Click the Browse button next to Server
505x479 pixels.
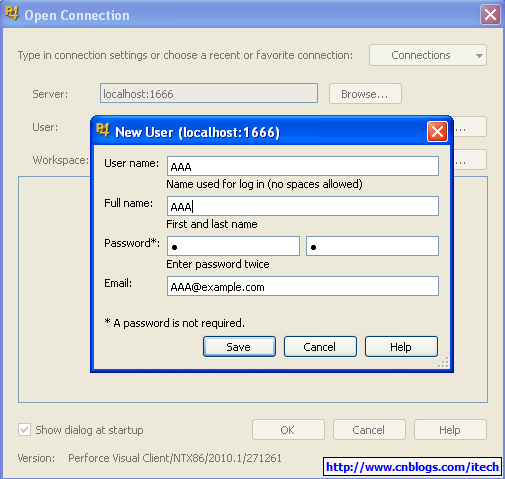coord(365,94)
